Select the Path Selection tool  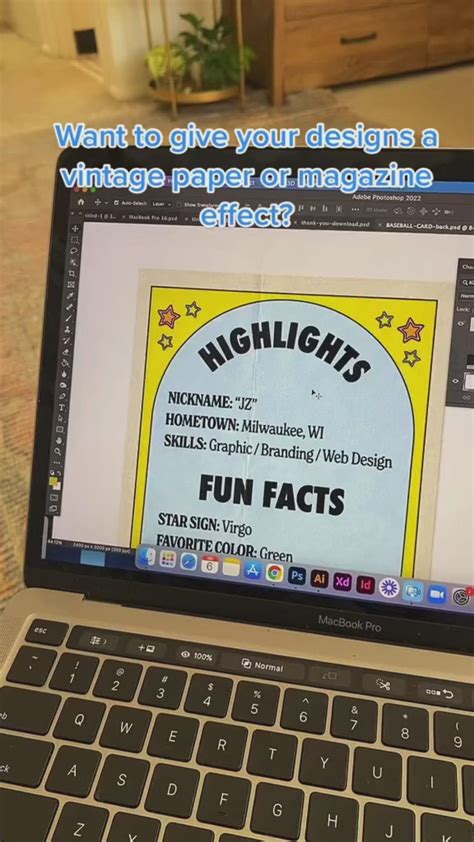tap(60, 418)
